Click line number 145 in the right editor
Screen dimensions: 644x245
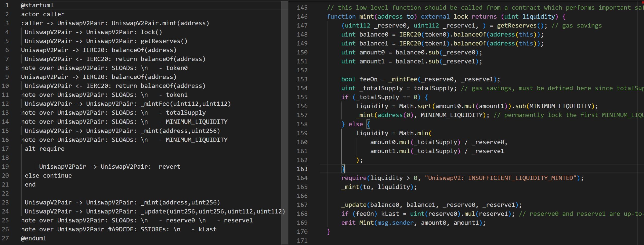[x=302, y=8]
